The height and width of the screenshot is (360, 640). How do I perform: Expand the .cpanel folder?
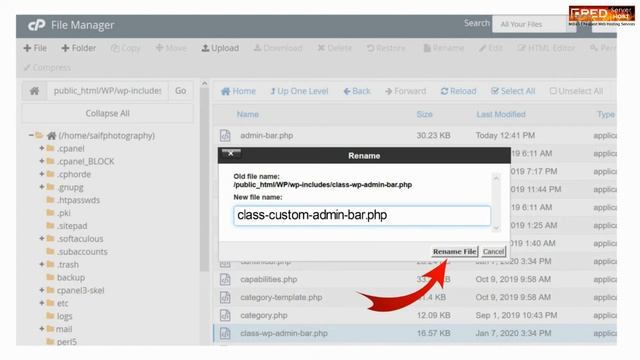coord(42,148)
